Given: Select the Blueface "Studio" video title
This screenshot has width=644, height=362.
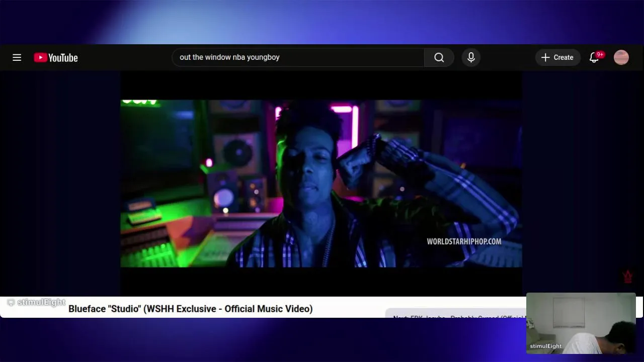Looking at the screenshot, I should click(x=190, y=309).
